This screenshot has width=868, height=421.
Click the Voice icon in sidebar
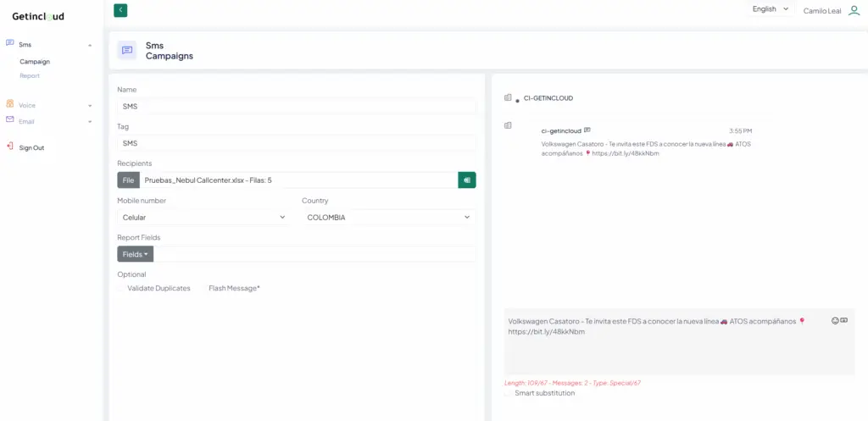[x=10, y=104]
